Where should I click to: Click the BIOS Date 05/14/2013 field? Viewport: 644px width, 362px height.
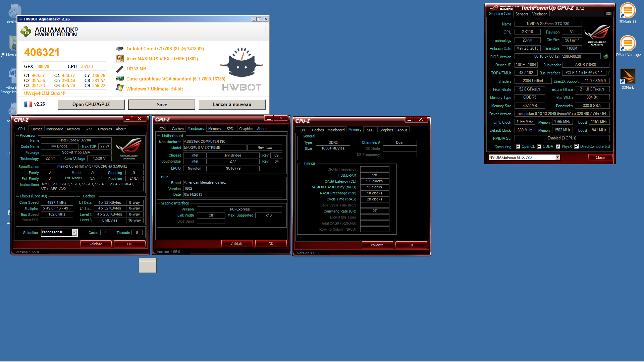pos(233,194)
